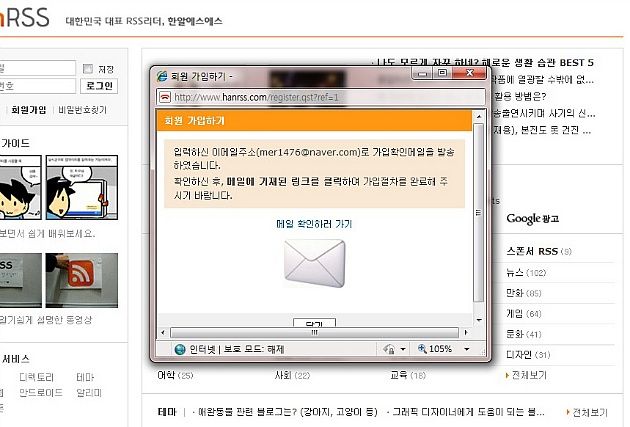Open the 게임 (64) category
Image resolution: width=630 pixels, height=427 pixels.
point(524,314)
